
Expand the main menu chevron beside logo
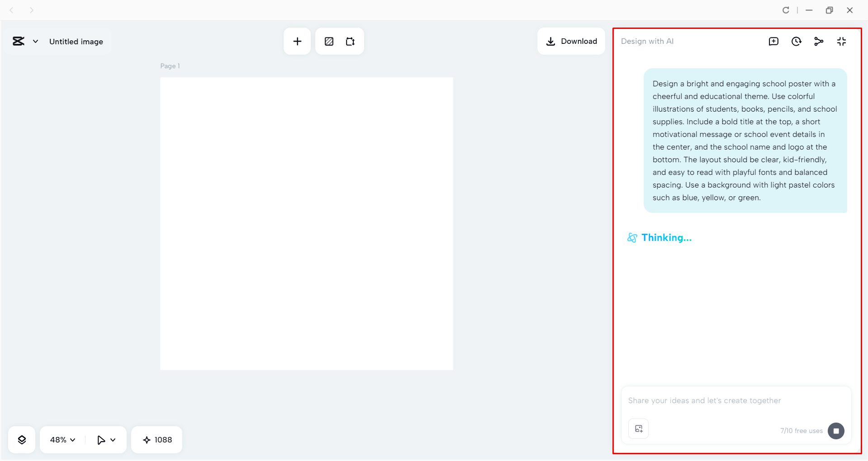[x=35, y=42]
